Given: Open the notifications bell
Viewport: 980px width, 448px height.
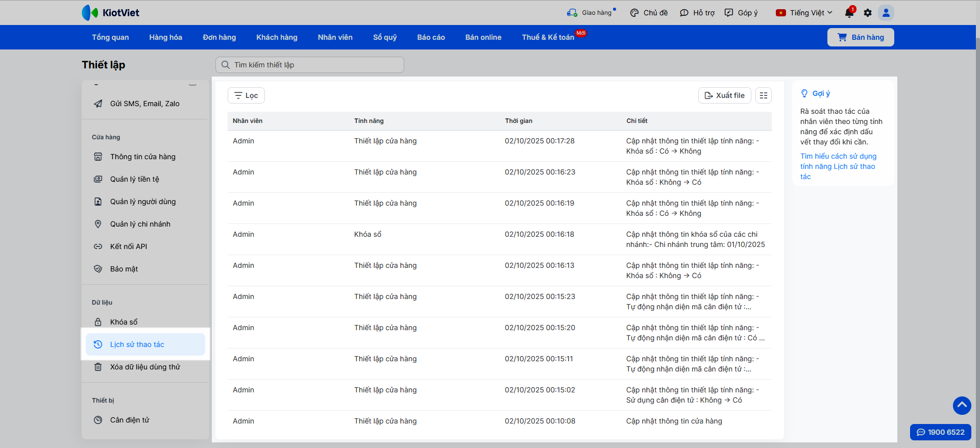Looking at the screenshot, I should pyautogui.click(x=849, y=13).
